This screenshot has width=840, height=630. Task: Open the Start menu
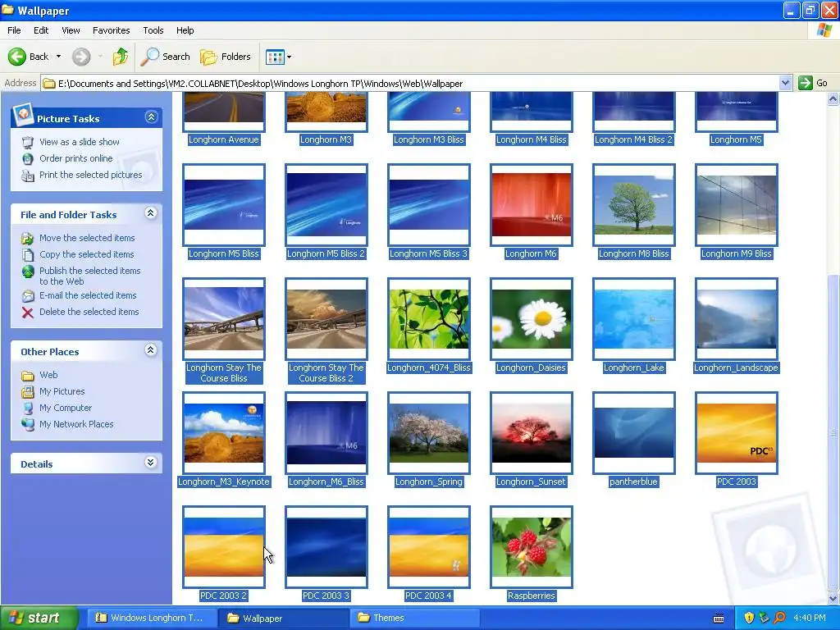39,618
